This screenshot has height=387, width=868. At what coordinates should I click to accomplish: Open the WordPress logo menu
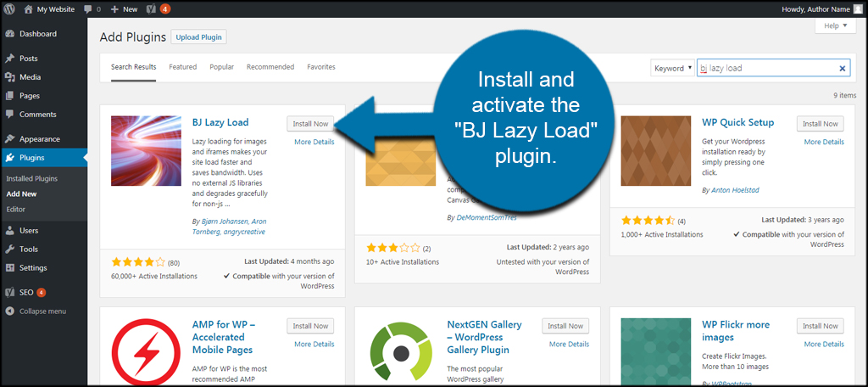tap(9, 8)
